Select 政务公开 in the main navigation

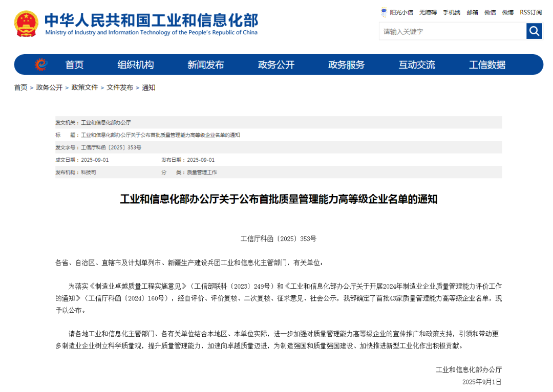click(276, 65)
